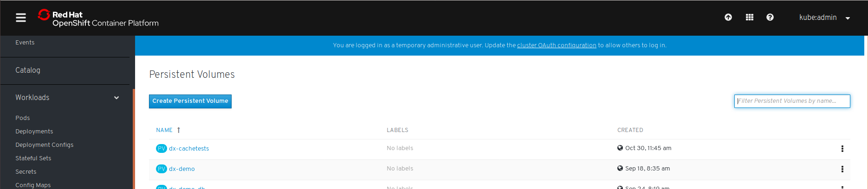Click Create Persistent Volume button
This screenshot has width=868, height=189.
(190, 101)
